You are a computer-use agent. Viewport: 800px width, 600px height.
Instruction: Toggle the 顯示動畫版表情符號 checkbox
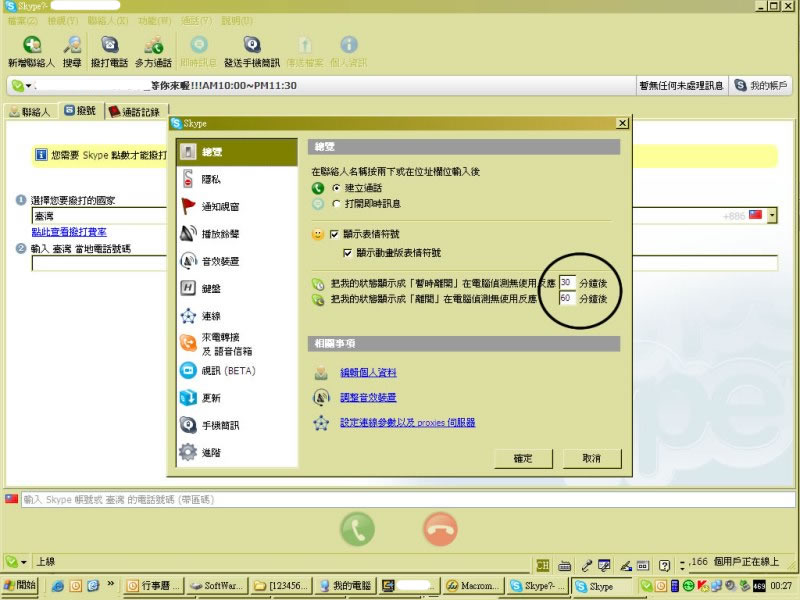(x=347, y=253)
